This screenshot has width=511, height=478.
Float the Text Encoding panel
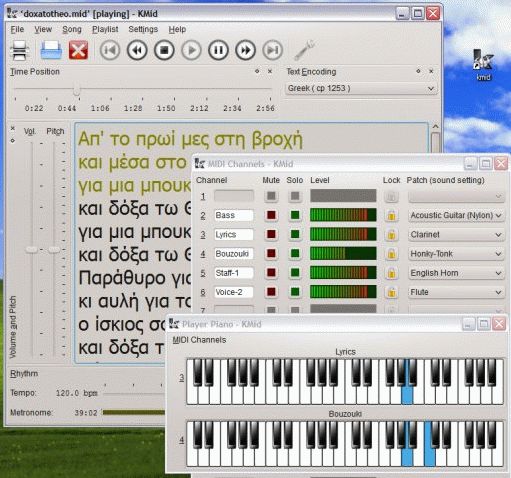[x=418, y=71]
